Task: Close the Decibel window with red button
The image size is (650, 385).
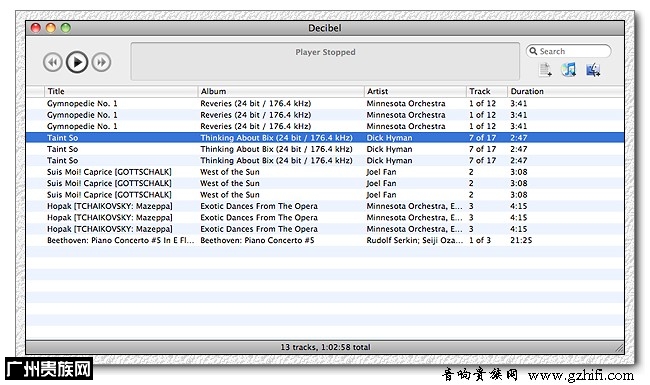Action: tap(36, 28)
